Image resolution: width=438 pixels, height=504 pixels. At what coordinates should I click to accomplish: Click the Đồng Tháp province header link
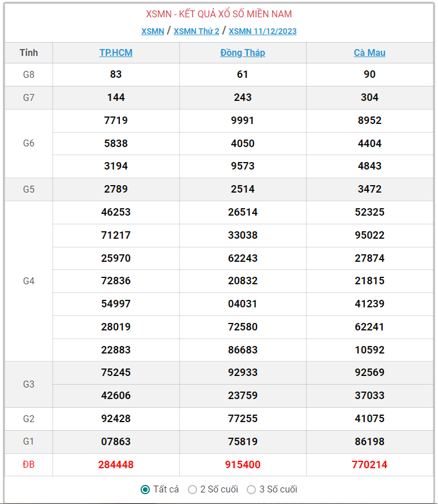point(243,52)
